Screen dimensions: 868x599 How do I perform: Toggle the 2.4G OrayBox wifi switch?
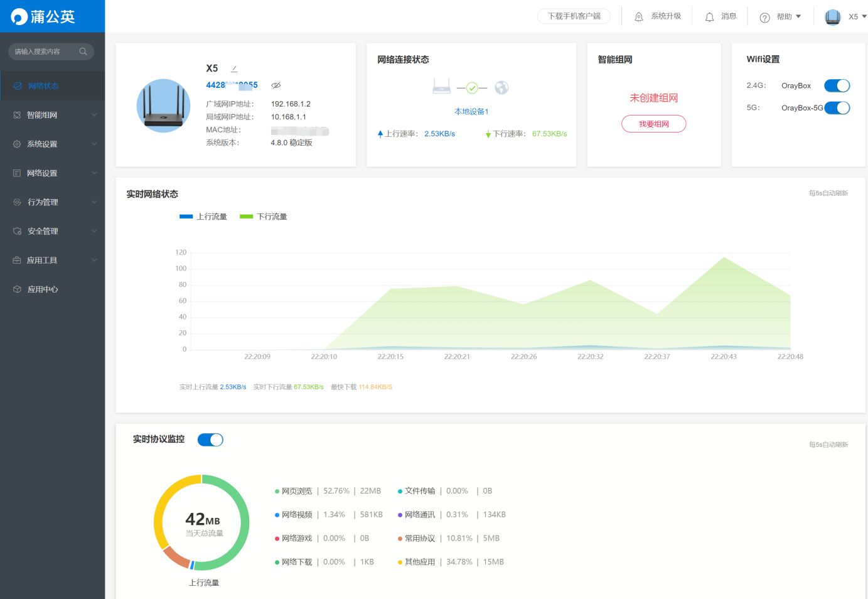(x=837, y=86)
